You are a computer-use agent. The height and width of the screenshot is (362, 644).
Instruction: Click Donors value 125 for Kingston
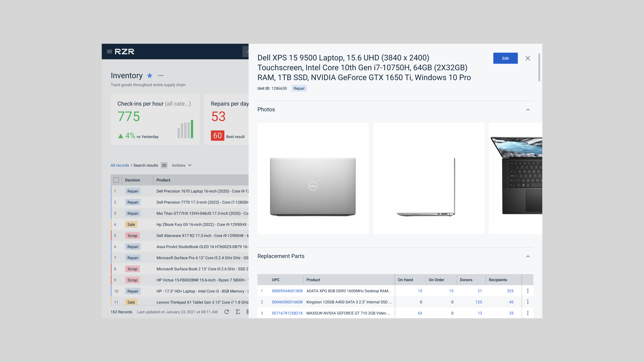point(478,302)
